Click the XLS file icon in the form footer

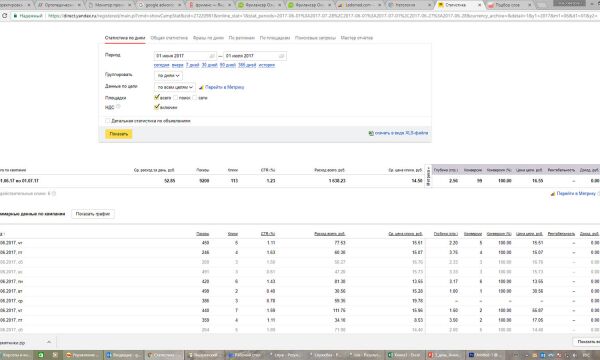point(370,133)
